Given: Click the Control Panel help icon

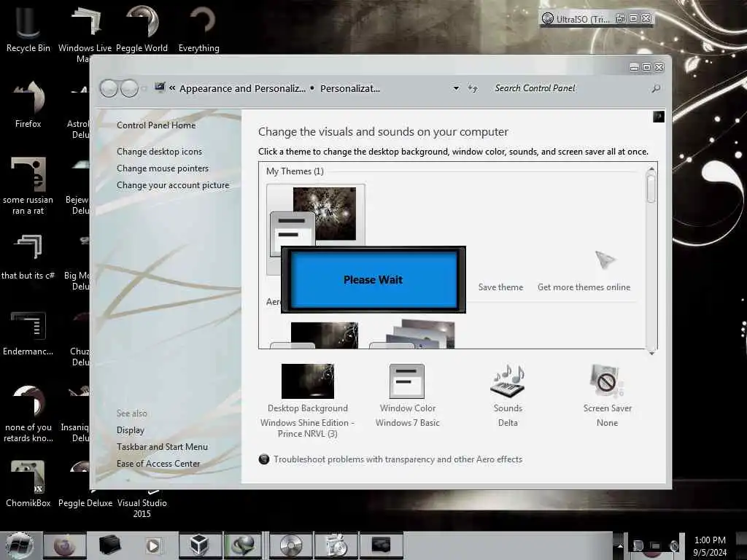Looking at the screenshot, I should (x=659, y=117).
